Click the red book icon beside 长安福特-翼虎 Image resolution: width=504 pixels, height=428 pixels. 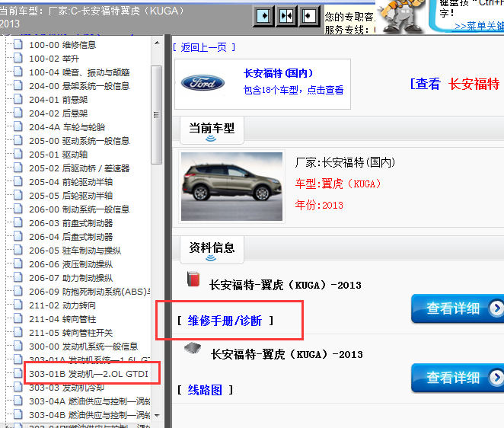[x=193, y=279]
